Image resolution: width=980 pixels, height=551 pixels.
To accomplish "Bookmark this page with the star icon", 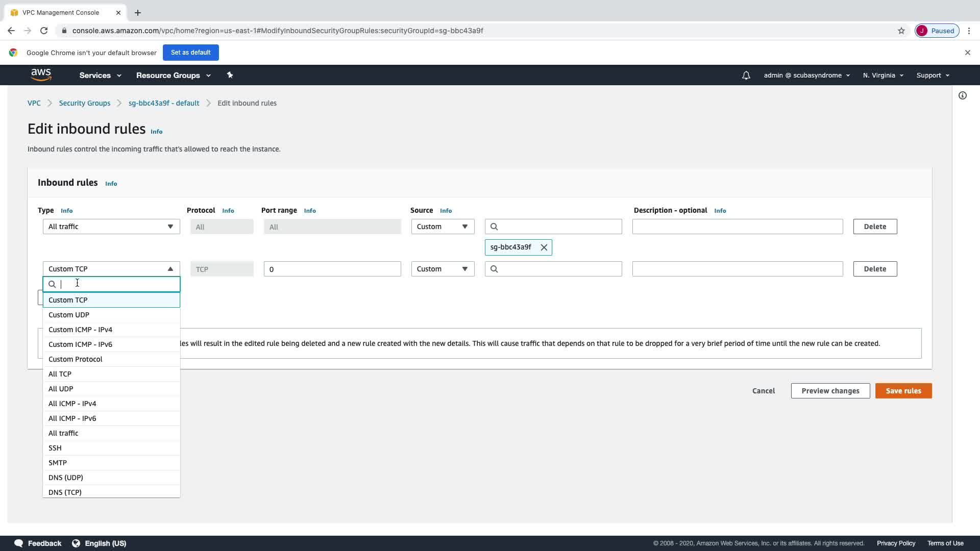I will [901, 31].
